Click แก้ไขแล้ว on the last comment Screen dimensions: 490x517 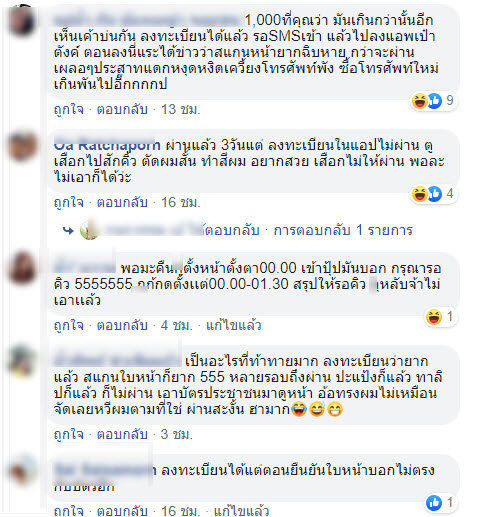241,511
